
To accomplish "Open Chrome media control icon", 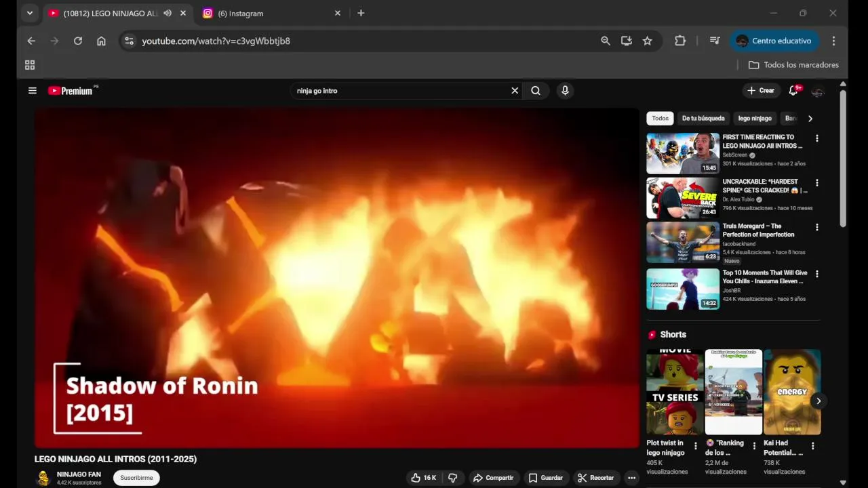I will (715, 41).
